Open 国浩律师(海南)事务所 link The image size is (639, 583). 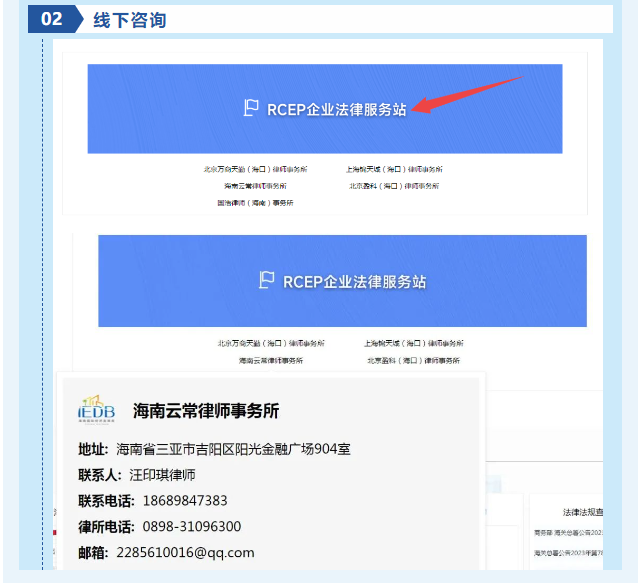tap(255, 202)
